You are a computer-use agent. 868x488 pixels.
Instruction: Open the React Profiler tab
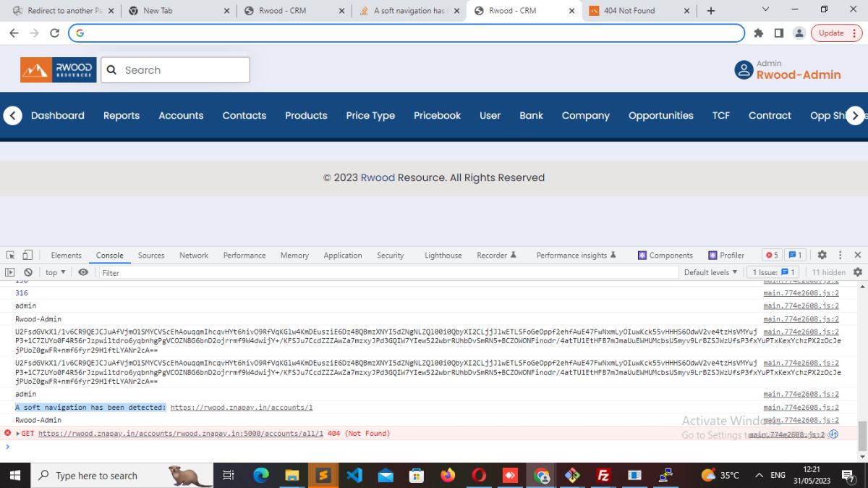point(726,255)
